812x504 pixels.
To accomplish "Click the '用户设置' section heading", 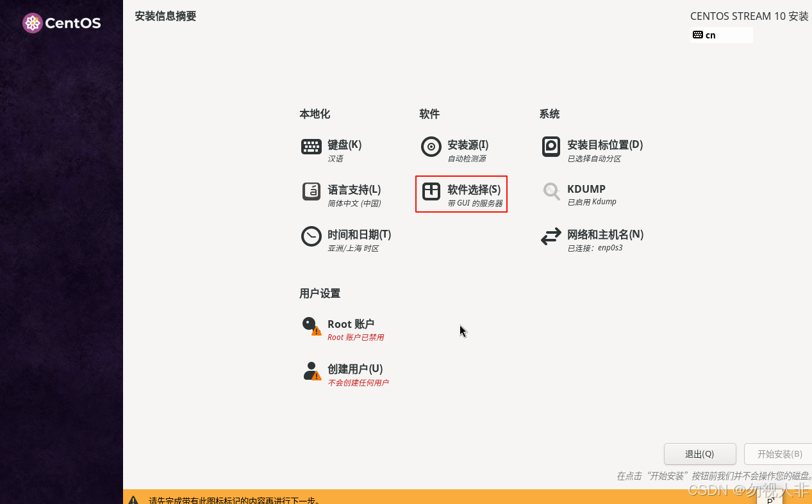I will coord(320,293).
